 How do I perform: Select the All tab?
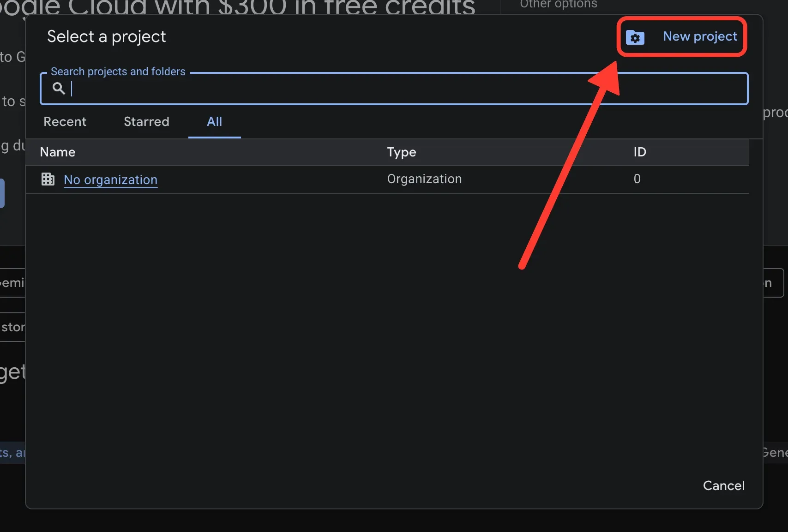pos(215,122)
